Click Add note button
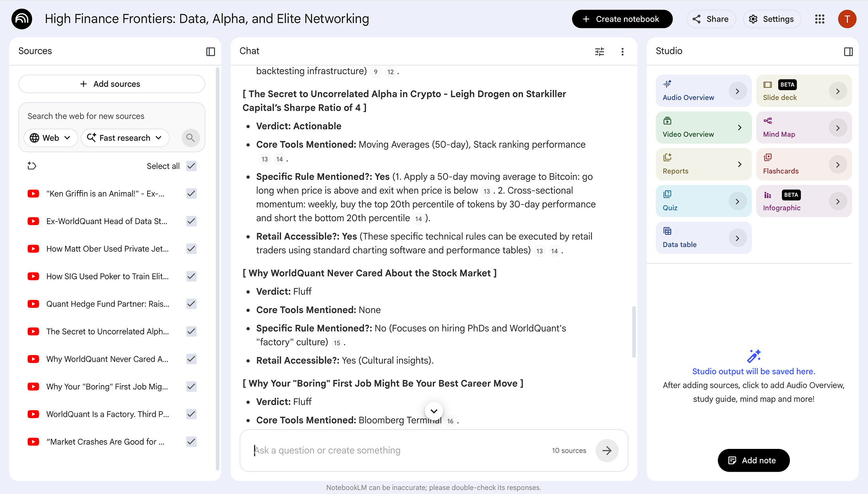The width and height of the screenshot is (868, 494). [753, 460]
